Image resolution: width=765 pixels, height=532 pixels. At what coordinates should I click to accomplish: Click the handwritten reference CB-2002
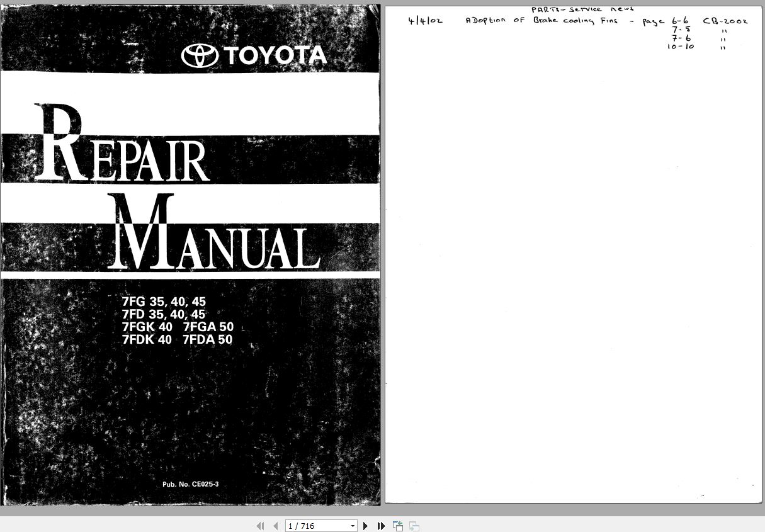tap(725, 21)
